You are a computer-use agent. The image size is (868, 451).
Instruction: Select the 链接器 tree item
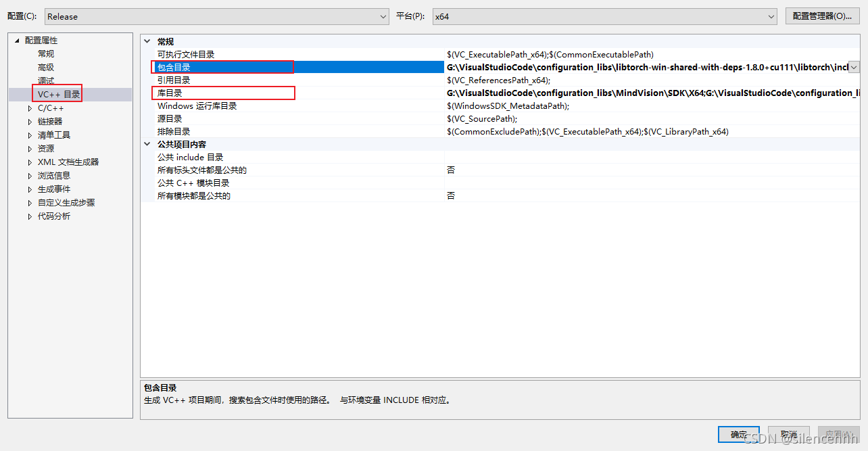point(50,122)
